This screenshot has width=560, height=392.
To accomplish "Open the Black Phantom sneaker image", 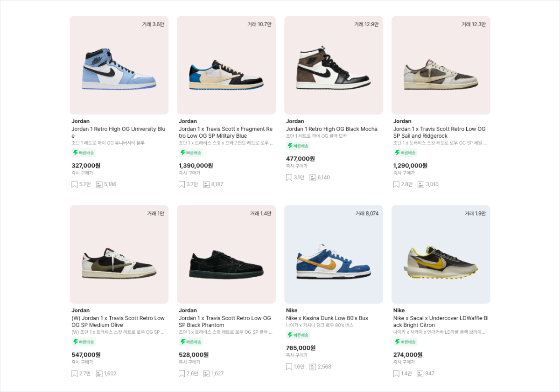I will 226,254.
